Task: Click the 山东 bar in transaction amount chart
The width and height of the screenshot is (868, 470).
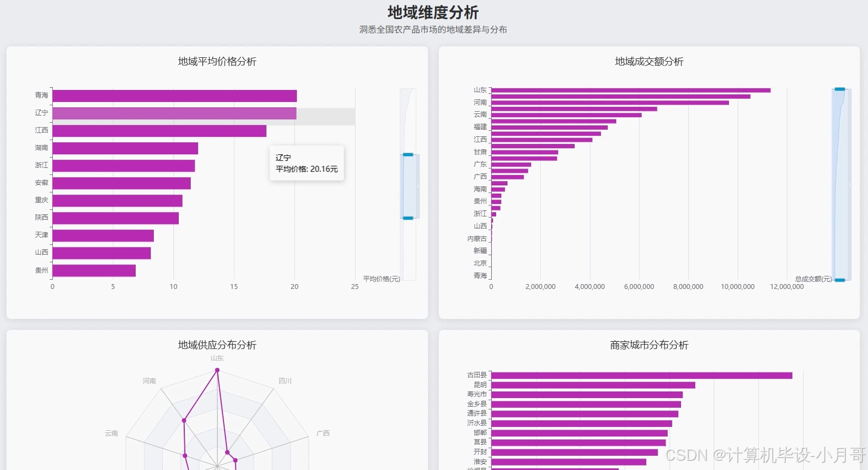Action: pos(631,90)
